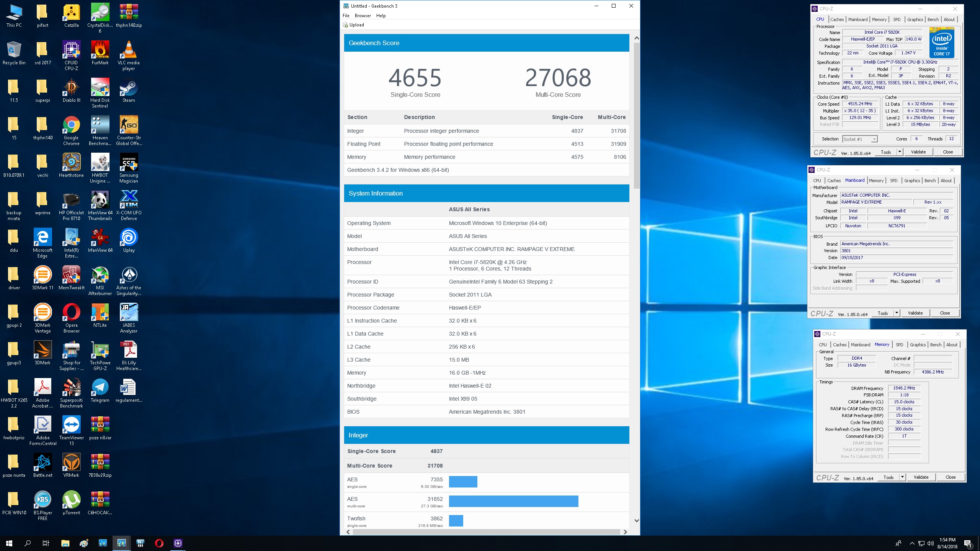Screen dimensions: 980x551
Task: Select Heaven Benchmark desktop icon
Action: click(100, 131)
